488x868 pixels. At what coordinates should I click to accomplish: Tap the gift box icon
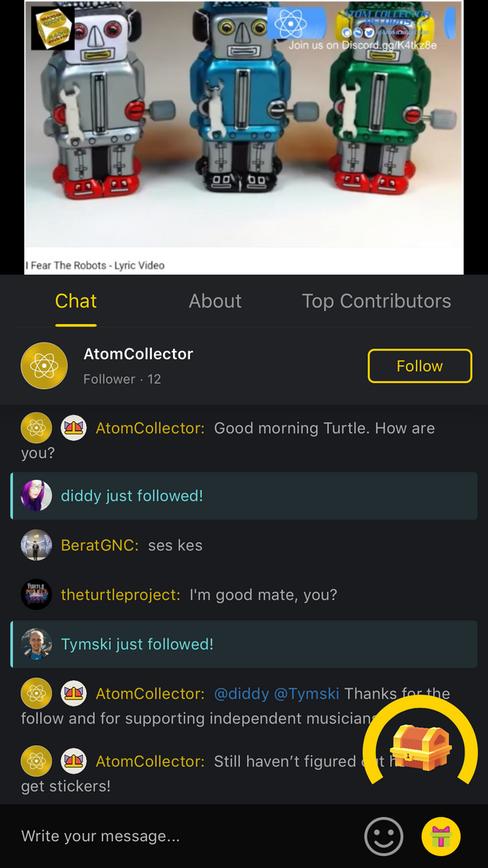(441, 836)
